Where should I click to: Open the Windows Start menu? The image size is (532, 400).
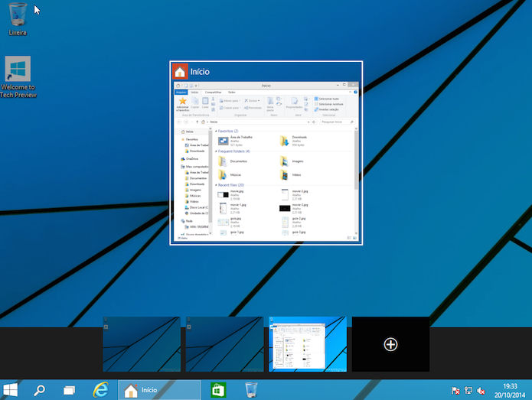pos(10,390)
